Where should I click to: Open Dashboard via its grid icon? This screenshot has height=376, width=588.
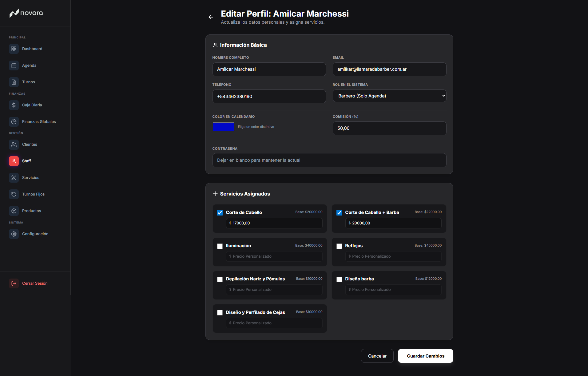pos(14,49)
